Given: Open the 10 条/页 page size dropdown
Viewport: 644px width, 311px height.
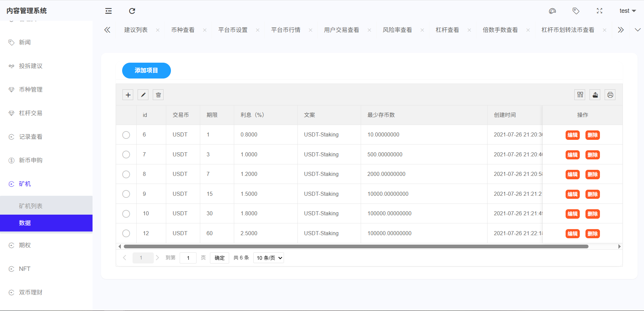Looking at the screenshot, I should [269, 258].
